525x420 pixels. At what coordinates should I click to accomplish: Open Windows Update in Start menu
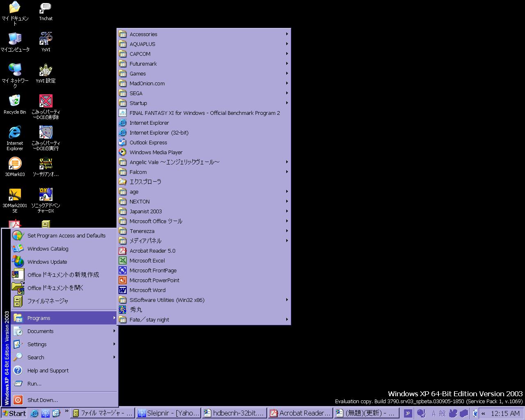(64, 262)
